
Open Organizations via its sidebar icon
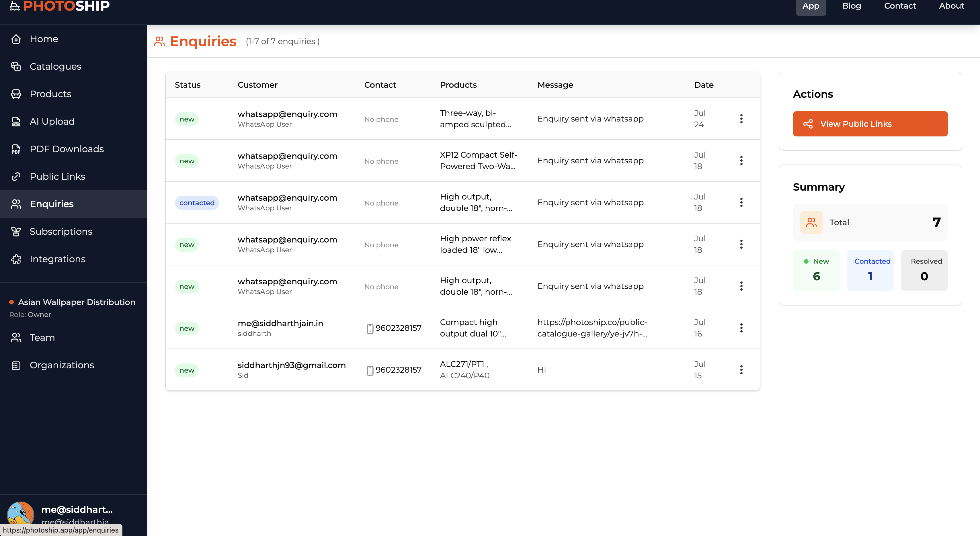pyautogui.click(x=16, y=365)
